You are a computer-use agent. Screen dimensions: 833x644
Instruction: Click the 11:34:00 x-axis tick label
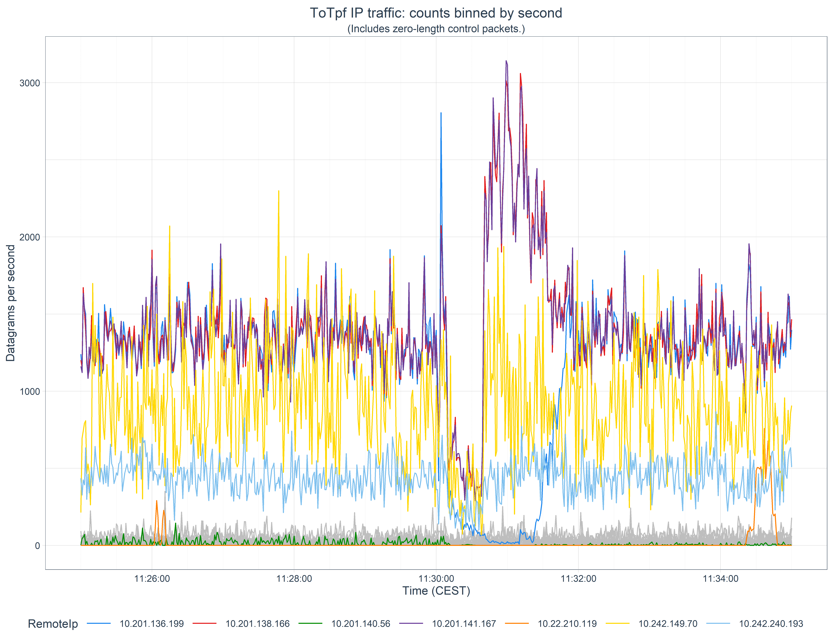click(x=721, y=579)
